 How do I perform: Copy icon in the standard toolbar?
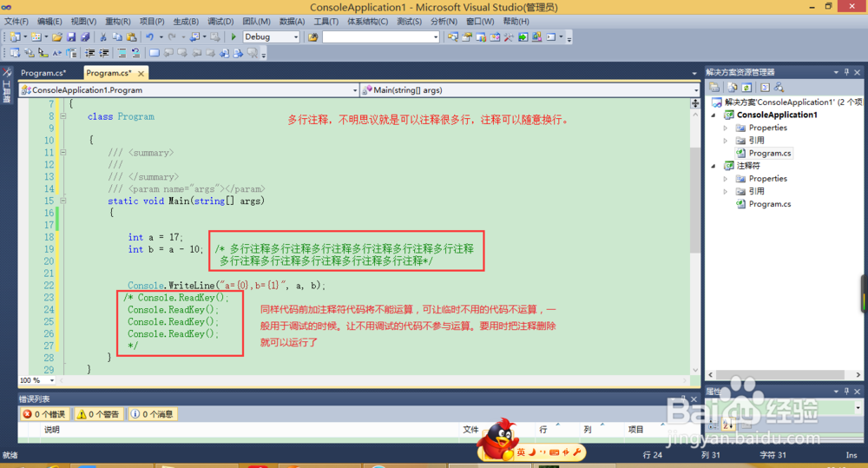tap(117, 37)
